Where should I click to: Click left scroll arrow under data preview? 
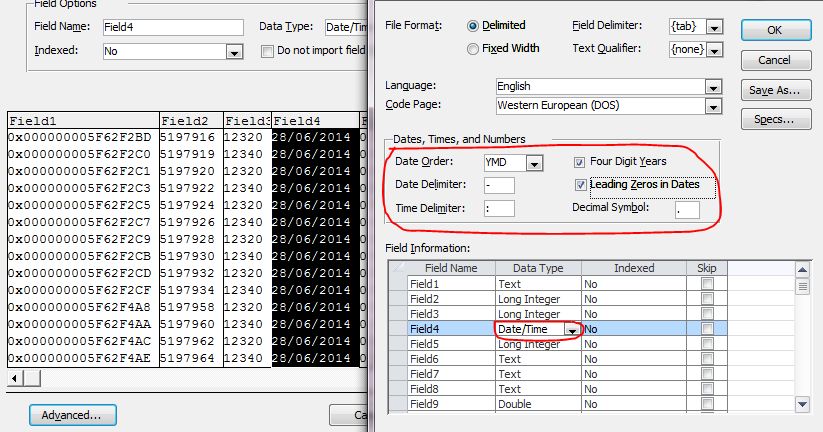[x=15, y=378]
